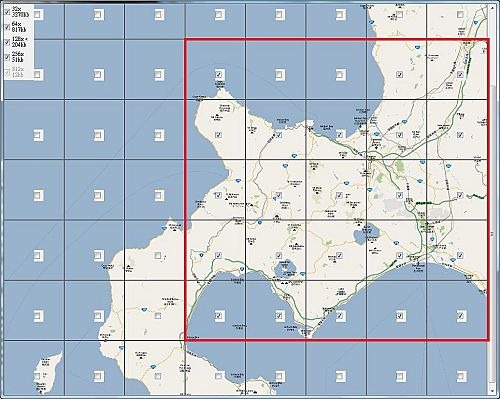Viewport: 500px width, 399px height.
Task: Uncheck the 128x zoom level checkbox
Action: pos(7,42)
